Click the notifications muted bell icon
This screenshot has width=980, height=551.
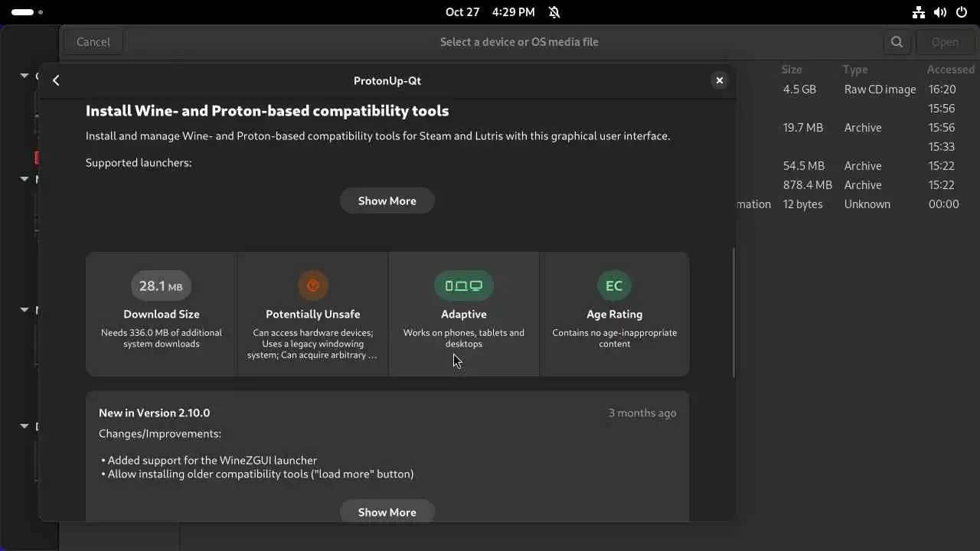(554, 12)
